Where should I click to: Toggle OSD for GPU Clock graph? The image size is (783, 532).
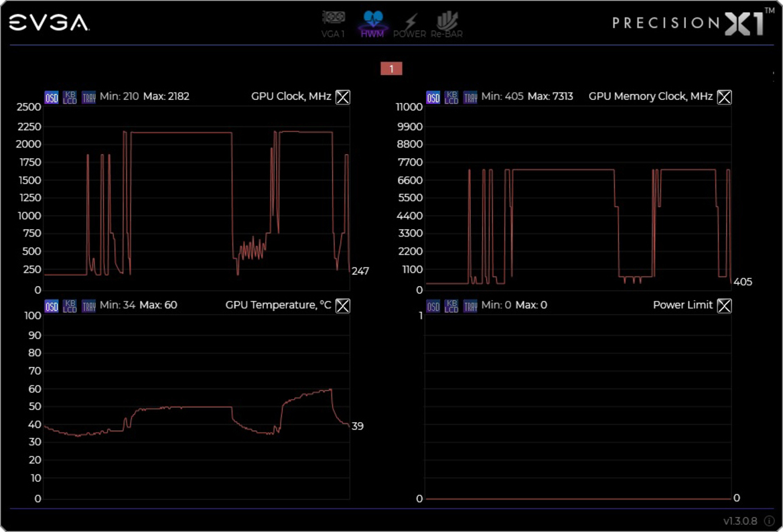coord(52,97)
